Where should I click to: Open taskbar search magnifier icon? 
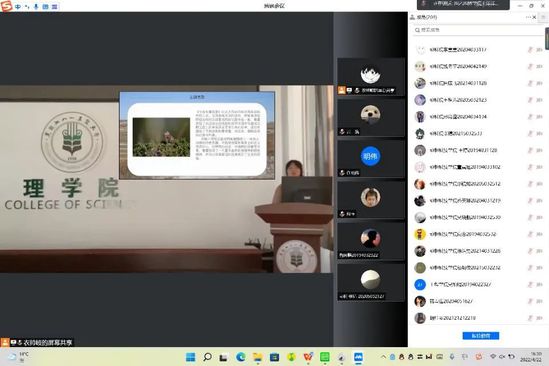[207, 357]
